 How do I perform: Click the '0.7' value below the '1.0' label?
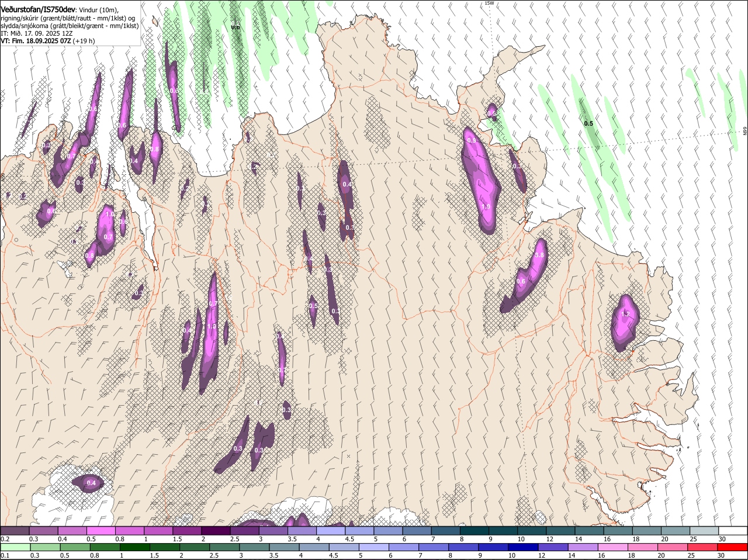pos(108,237)
